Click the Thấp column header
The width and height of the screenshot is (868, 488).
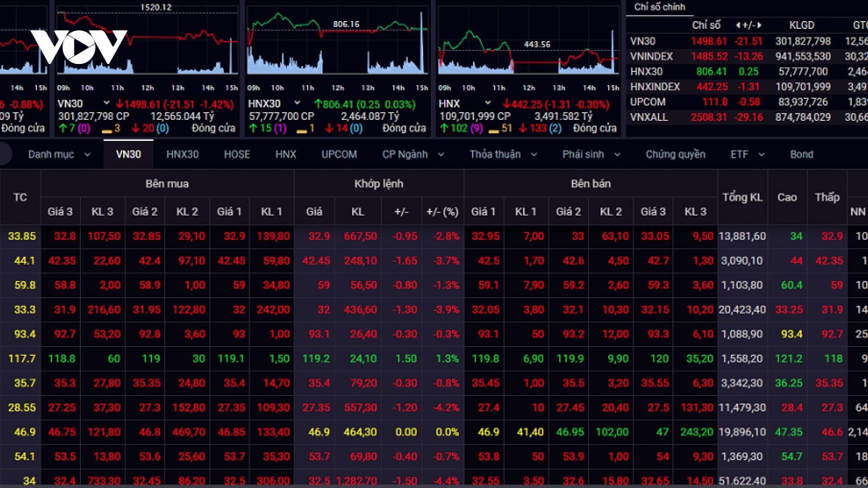[827, 197]
